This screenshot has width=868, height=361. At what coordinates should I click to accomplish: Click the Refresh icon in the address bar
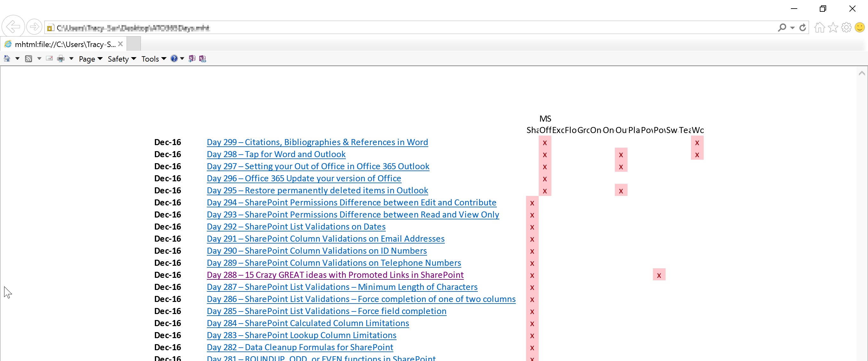(x=803, y=28)
